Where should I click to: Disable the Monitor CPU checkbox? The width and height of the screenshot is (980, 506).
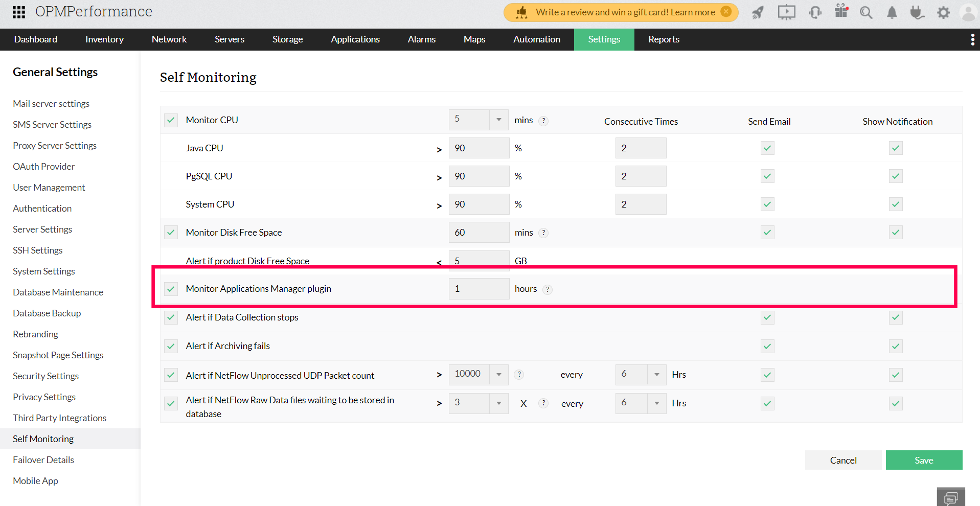(x=171, y=120)
